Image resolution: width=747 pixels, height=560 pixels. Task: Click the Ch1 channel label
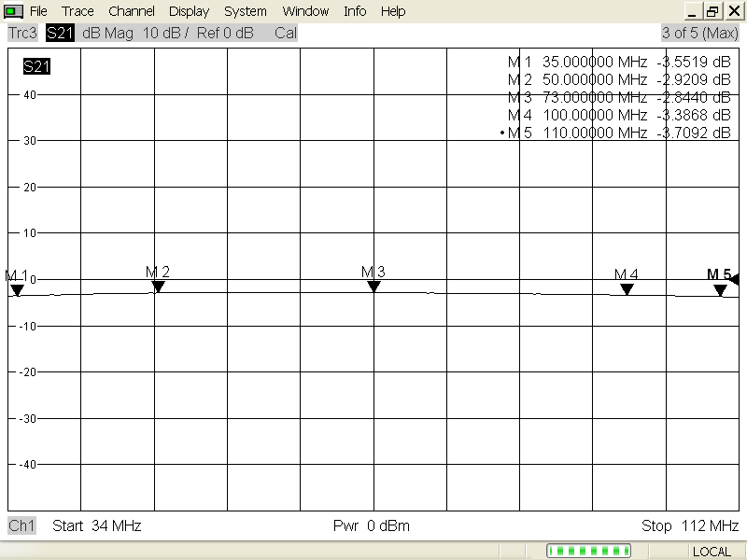click(21, 525)
